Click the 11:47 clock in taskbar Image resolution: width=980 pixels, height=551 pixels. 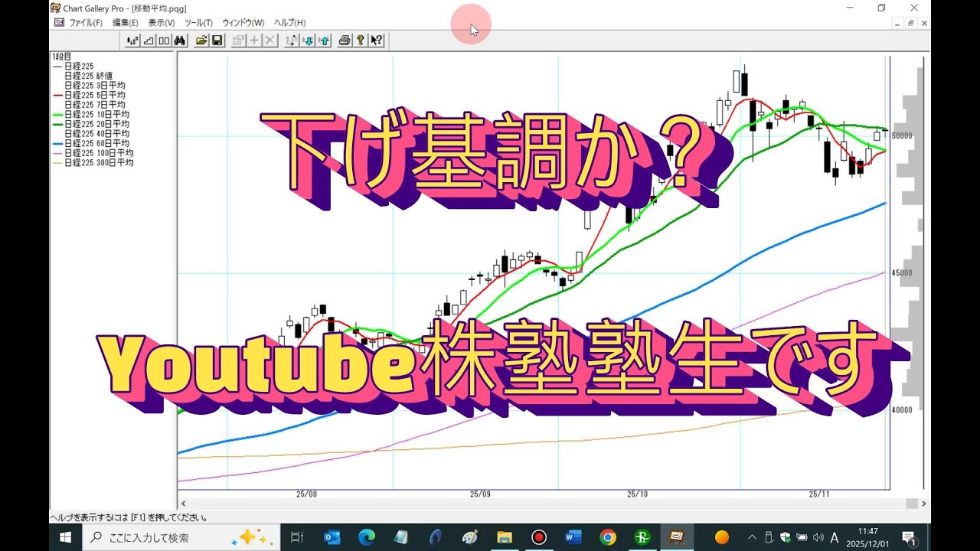[868, 531]
